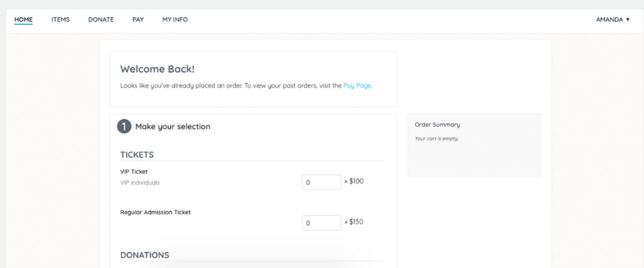The image size is (644, 268).
Task: Click the Regular Admission Ticket label
Action: [155, 212]
